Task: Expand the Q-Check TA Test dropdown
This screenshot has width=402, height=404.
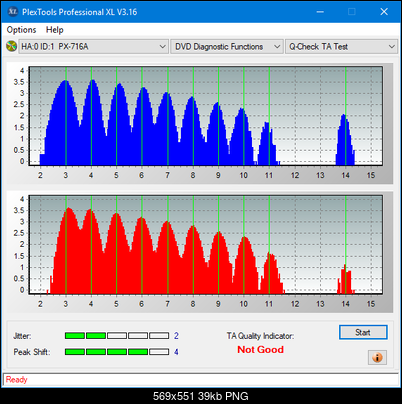Action: (341, 46)
